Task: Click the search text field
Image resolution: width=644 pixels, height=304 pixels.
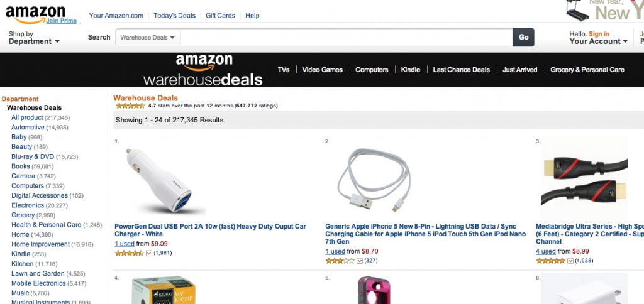Action: (346, 38)
